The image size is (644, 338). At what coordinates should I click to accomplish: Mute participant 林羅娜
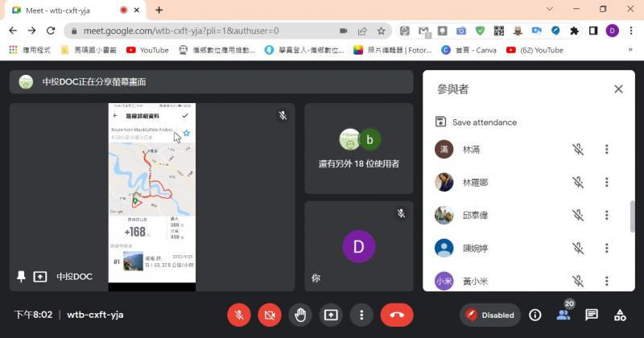coord(578,183)
